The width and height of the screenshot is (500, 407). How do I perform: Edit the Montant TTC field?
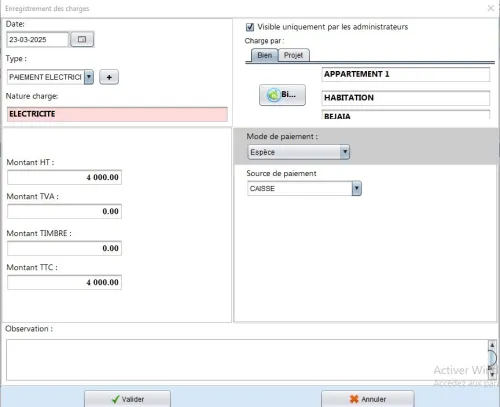64,282
